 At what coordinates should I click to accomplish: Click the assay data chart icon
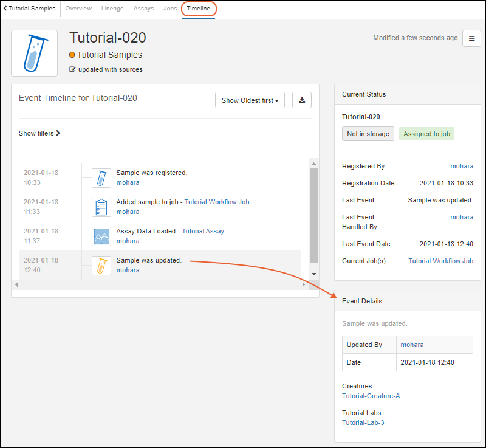point(101,236)
